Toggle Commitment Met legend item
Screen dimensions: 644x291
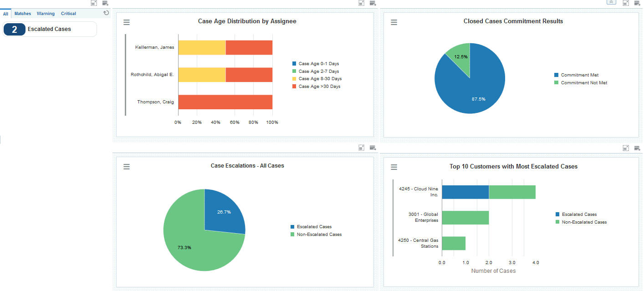(x=577, y=75)
